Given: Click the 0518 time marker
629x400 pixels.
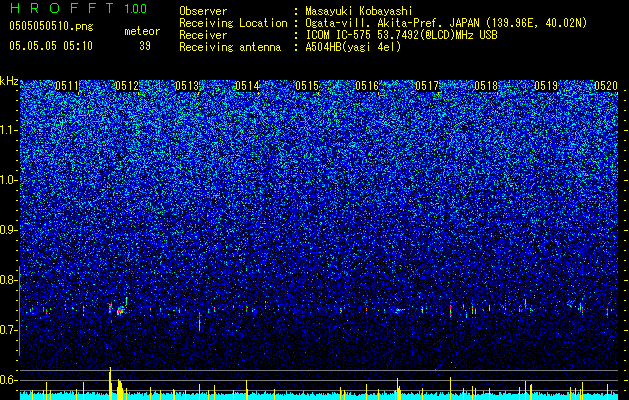Looking at the screenshot, I should [x=486, y=86].
